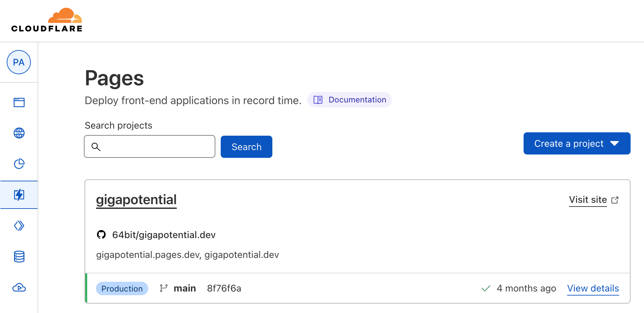Screen dimensions: 644x313
Task: Open the Cloudflare logo home link
Action: coord(47,20)
